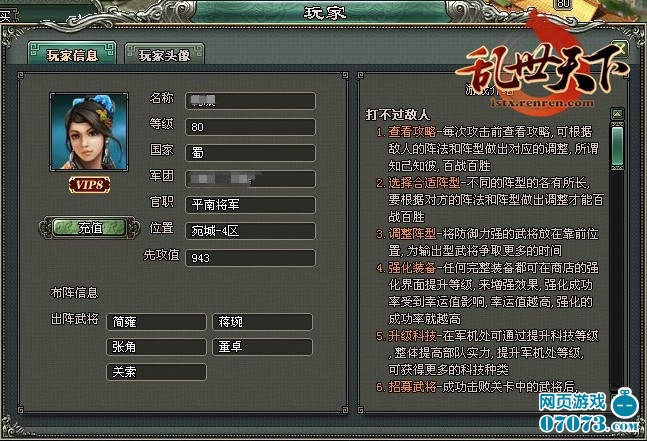Open the 查看攻略 guide link

coord(412,132)
